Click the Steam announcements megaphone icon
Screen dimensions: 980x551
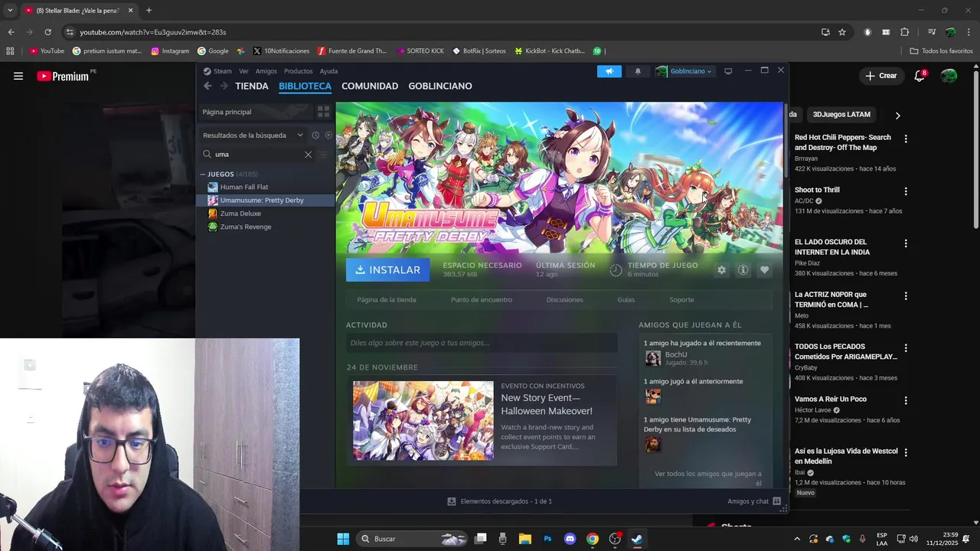pos(609,71)
